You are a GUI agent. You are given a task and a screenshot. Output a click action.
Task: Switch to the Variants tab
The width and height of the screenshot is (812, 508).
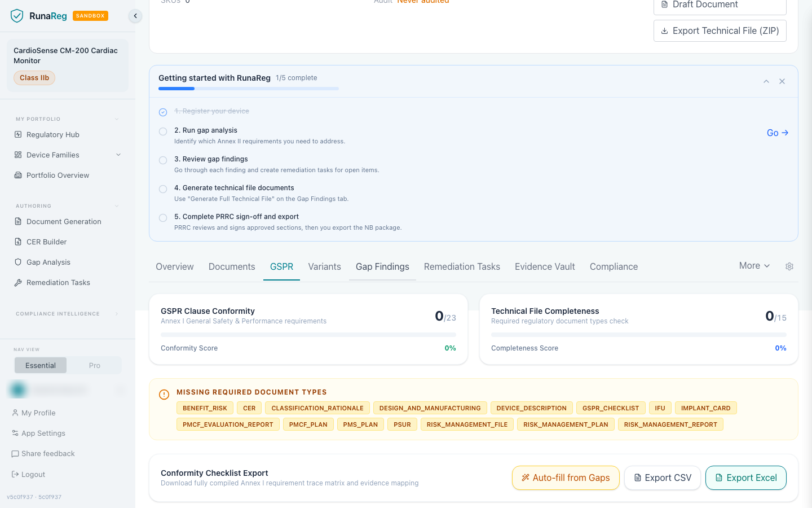(324, 266)
